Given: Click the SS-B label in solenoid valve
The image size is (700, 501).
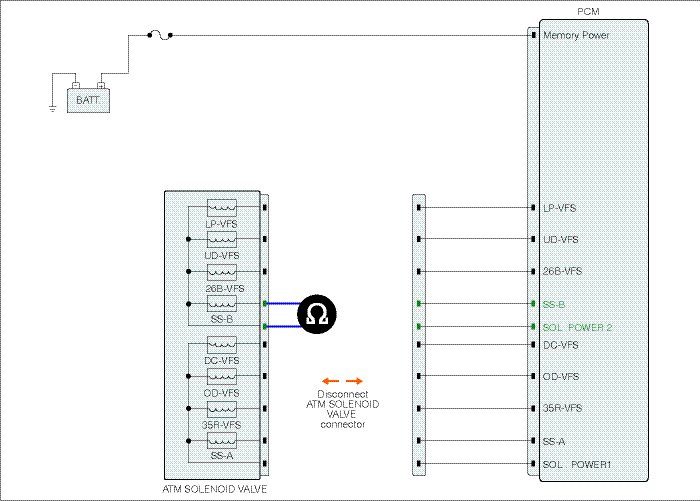Looking at the screenshot, I should [x=222, y=319].
